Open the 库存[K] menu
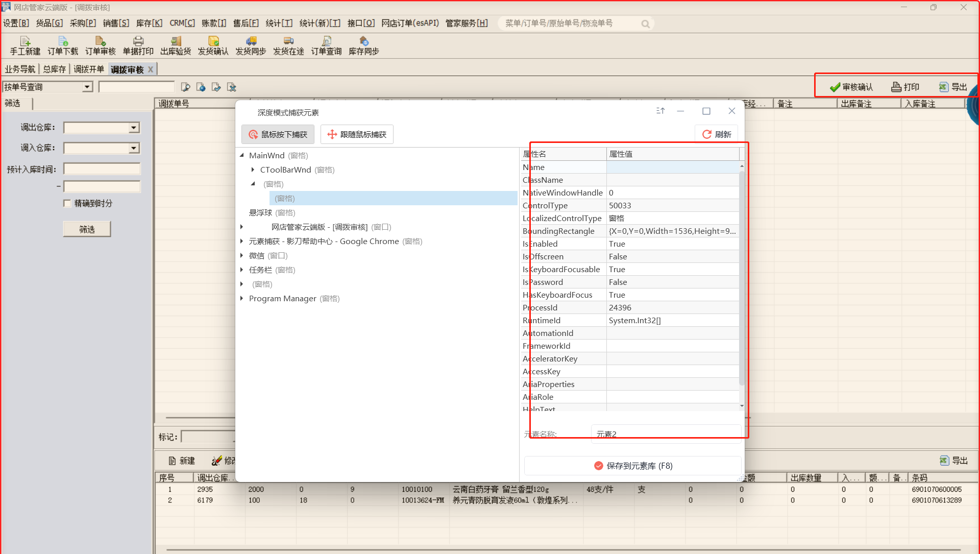The width and height of the screenshot is (980, 554). (x=149, y=23)
